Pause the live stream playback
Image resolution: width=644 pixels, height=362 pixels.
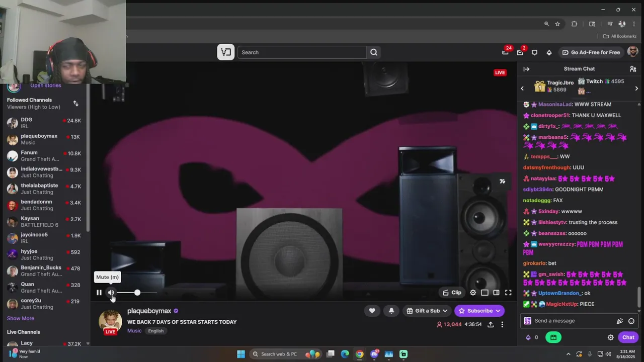tap(99, 293)
